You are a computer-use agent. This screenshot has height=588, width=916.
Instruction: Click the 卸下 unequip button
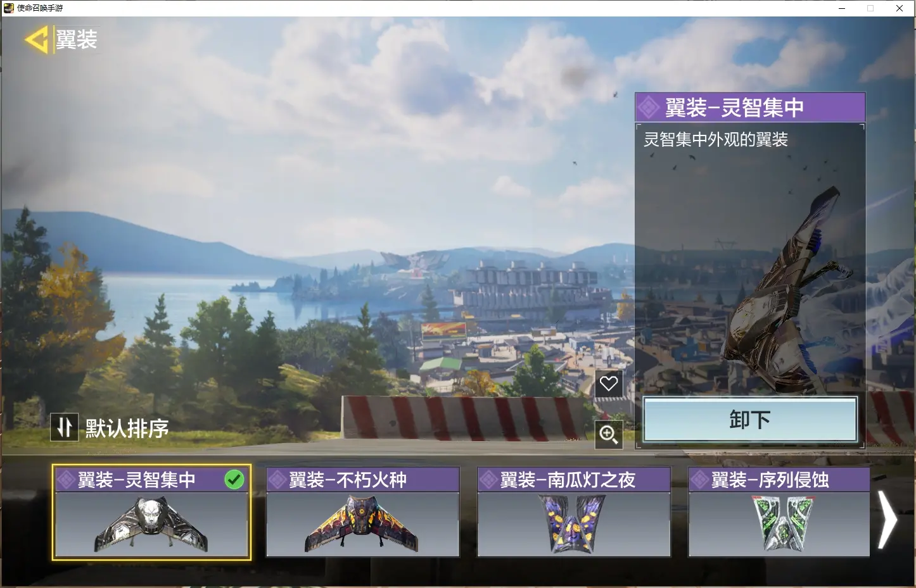point(750,420)
